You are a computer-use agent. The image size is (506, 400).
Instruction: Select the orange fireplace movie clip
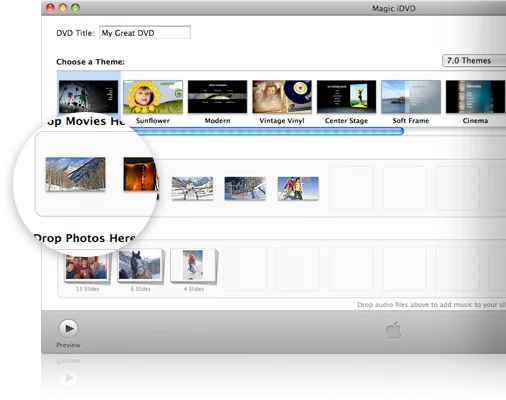click(139, 174)
